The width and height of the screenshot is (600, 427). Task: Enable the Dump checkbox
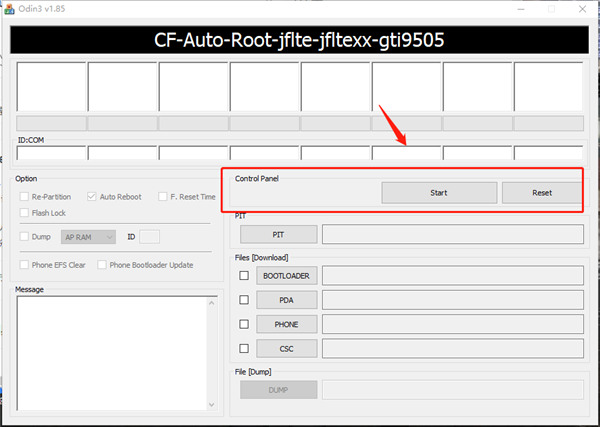(x=24, y=237)
